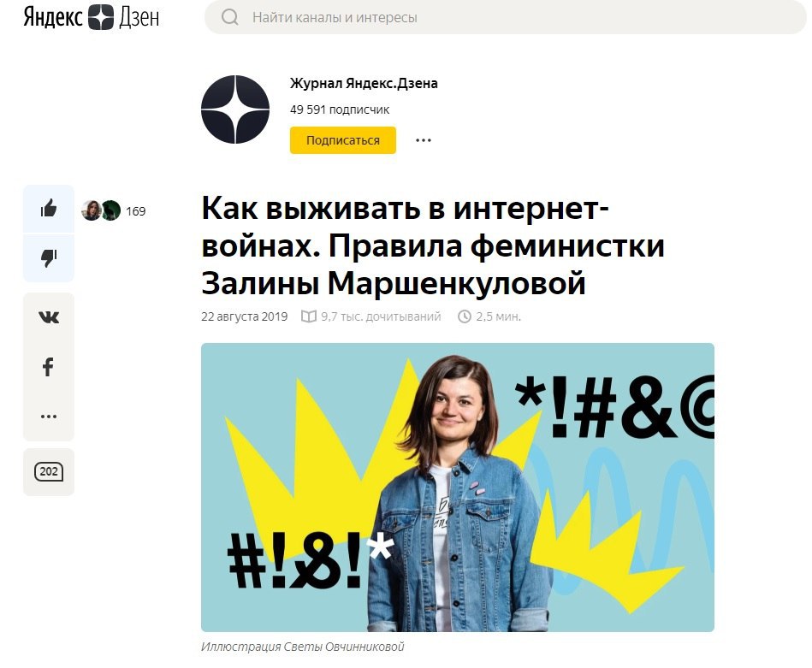Click the thumbs-up like icon
The width and height of the screenshot is (812, 668).
tap(49, 209)
